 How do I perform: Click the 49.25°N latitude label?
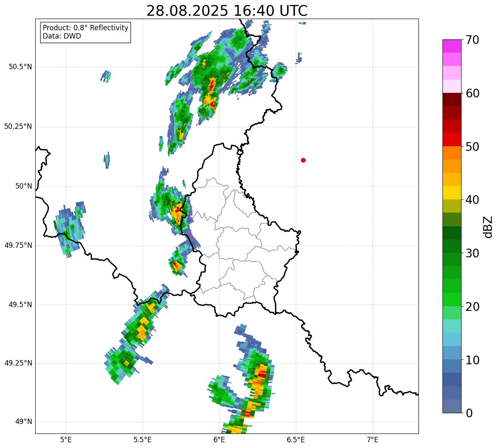[18, 363]
